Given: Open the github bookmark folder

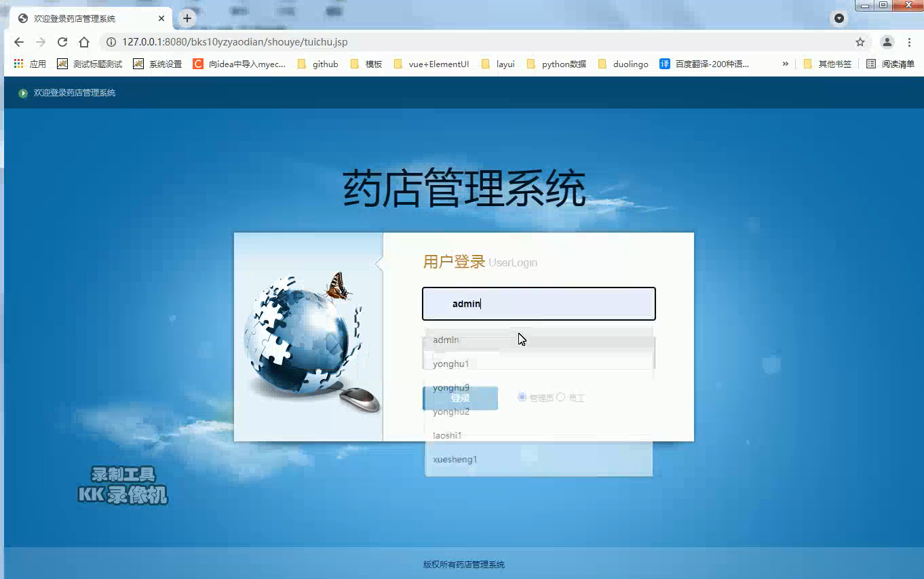Looking at the screenshot, I should (317, 64).
